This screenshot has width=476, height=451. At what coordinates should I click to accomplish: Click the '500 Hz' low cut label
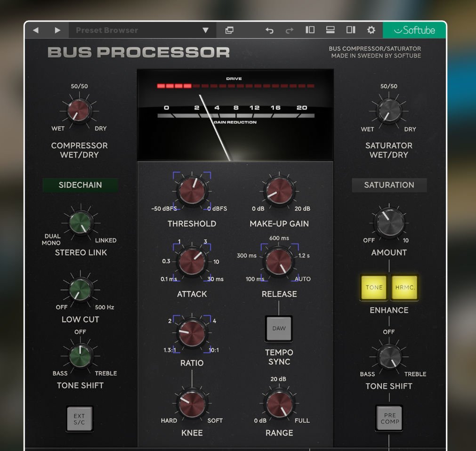click(105, 307)
